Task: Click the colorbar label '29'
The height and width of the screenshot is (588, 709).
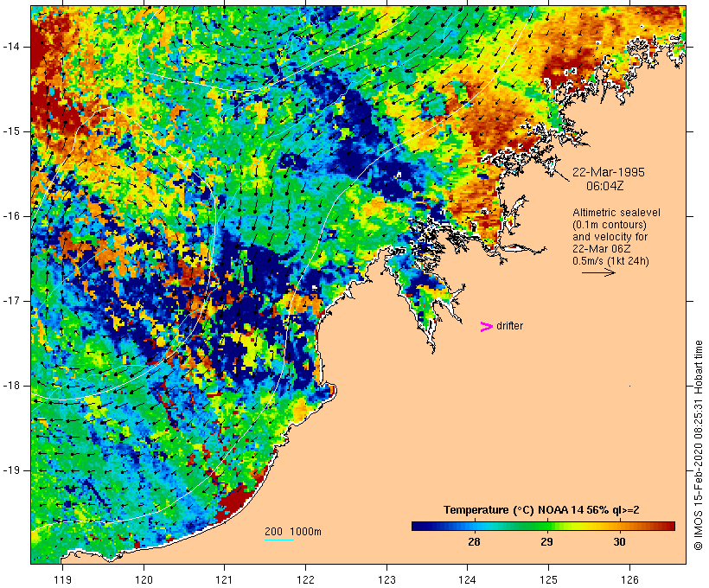Action: pos(546,541)
